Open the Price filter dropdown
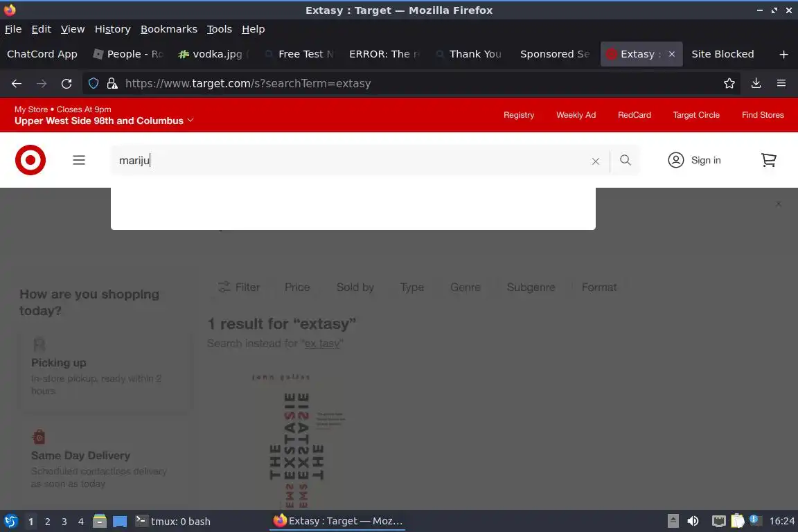The width and height of the screenshot is (798, 532). pos(297,287)
